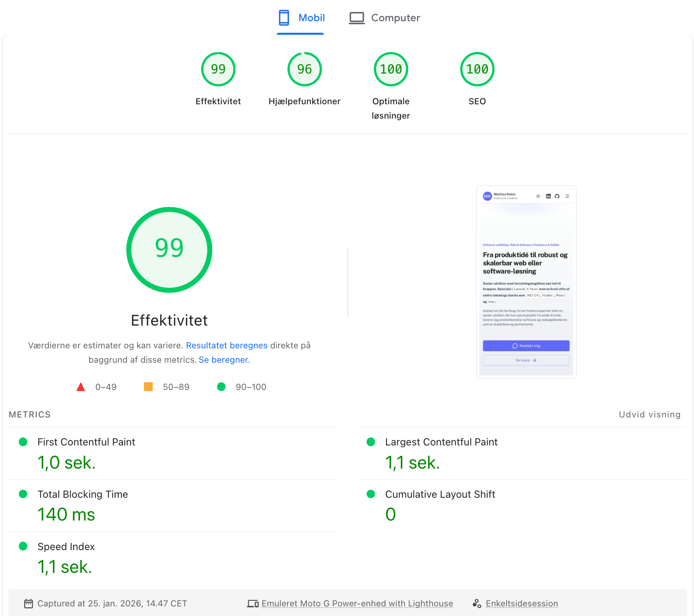Click the green 90–100 legend circle

(221, 386)
